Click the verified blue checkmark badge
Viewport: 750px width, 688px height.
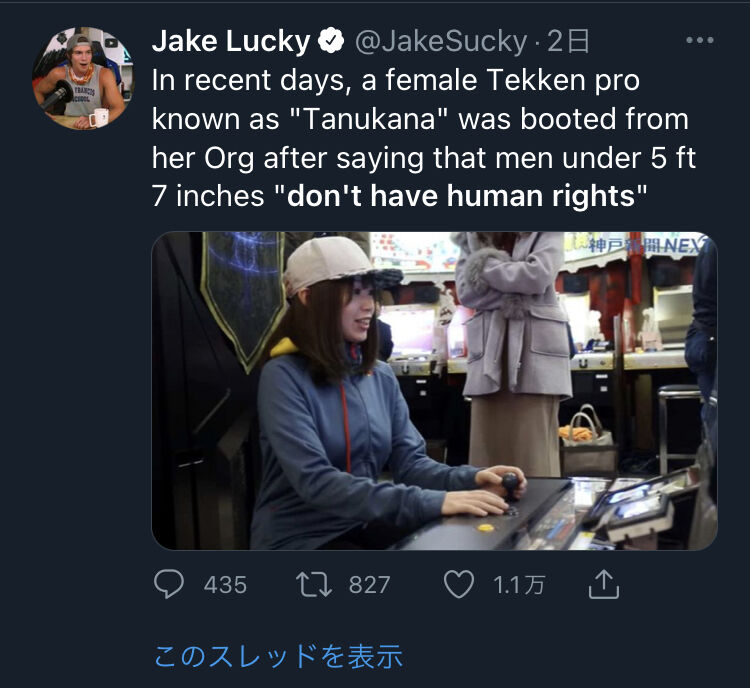tap(331, 41)
